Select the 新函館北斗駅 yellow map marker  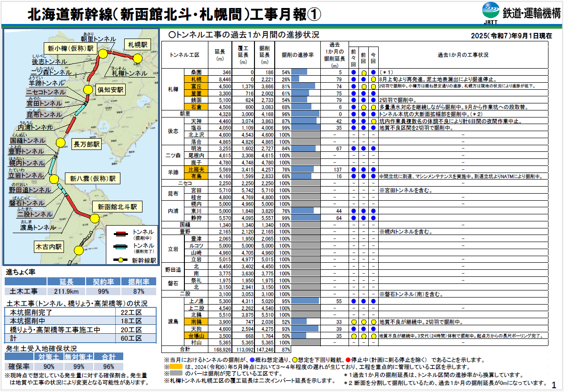coord(92,218)
